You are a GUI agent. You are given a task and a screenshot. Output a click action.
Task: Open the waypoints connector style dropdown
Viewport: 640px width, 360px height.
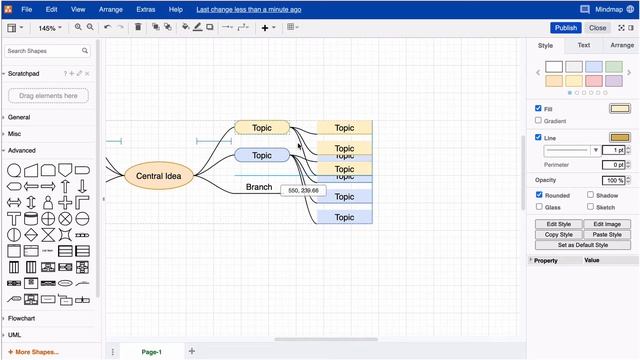tap(243, 27)
